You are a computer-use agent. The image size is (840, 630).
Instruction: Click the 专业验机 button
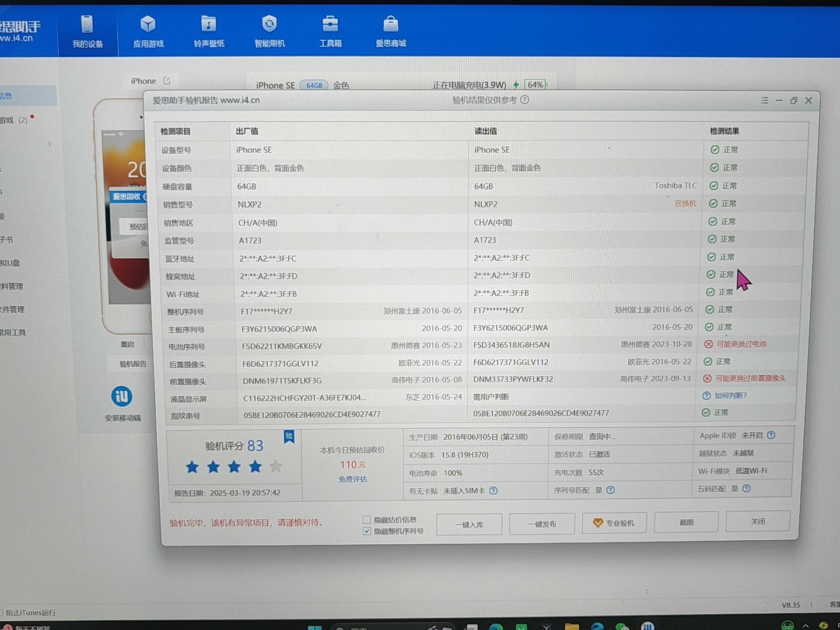[614, 523]
